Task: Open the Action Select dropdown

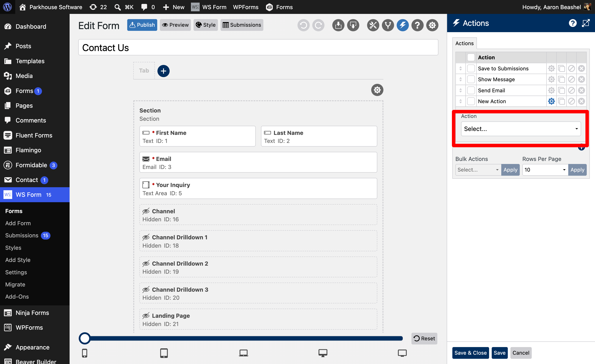Action: 521,129
